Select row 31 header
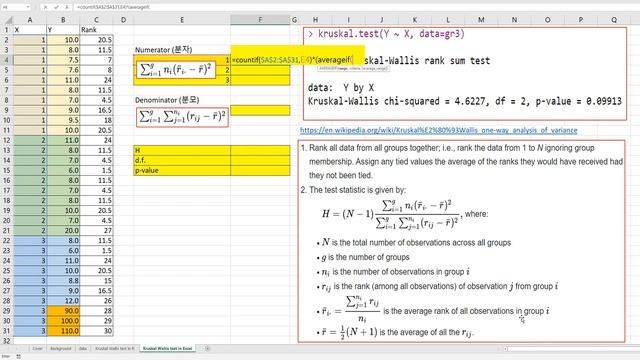Viewport: 640px width, 360px height. [x=7, y=331]
